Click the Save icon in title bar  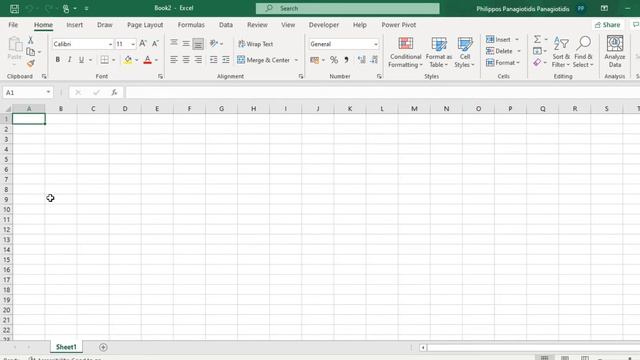pos(14,9)
